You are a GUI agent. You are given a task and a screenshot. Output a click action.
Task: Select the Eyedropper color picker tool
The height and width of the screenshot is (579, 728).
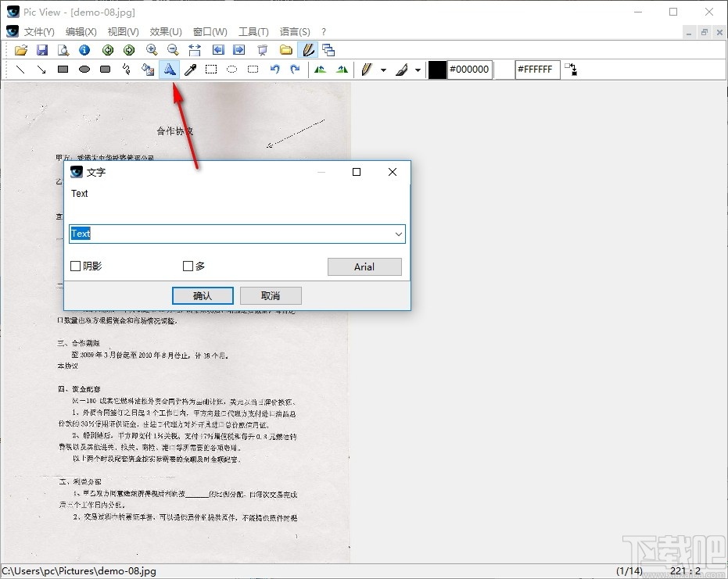pyautogui.click(x=190, y=70)
